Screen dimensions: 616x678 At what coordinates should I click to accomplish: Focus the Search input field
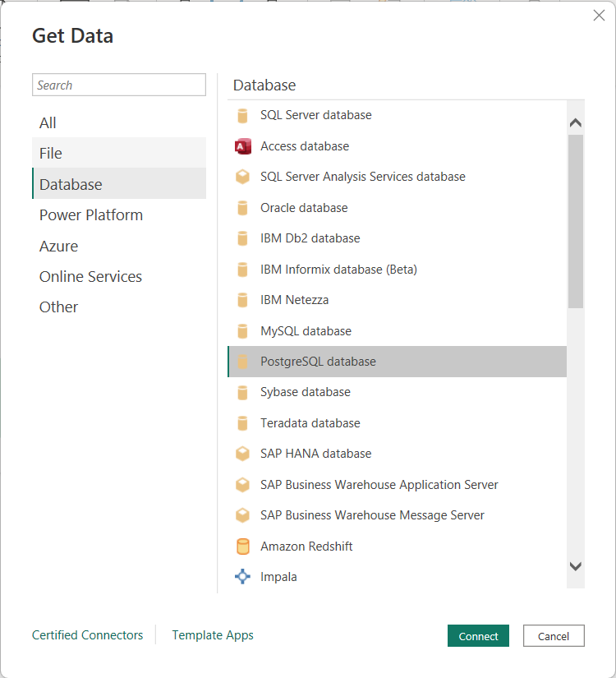(x=119, y=85)
